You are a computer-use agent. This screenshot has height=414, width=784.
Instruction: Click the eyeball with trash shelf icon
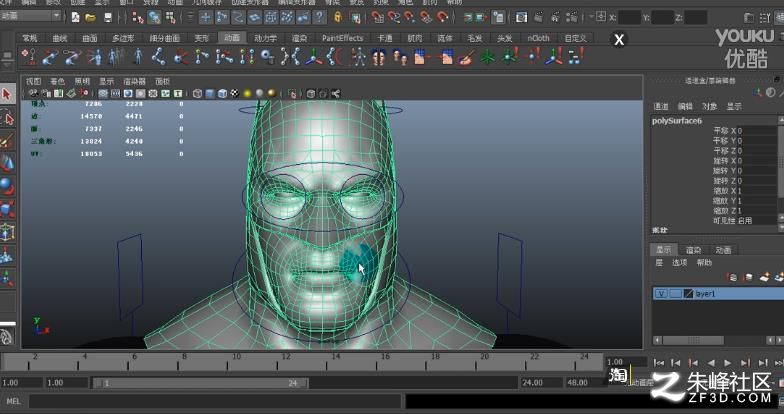pos(268,56)
